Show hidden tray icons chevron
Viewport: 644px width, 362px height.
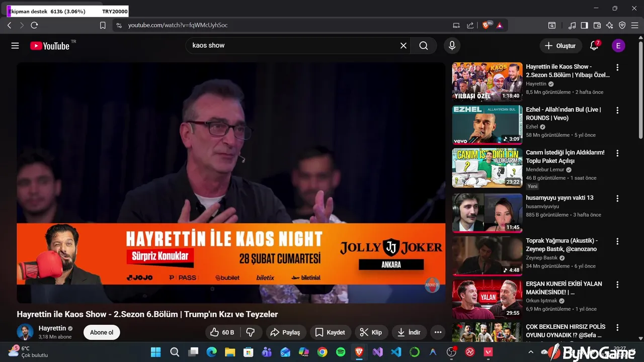[x=530, y=352]
